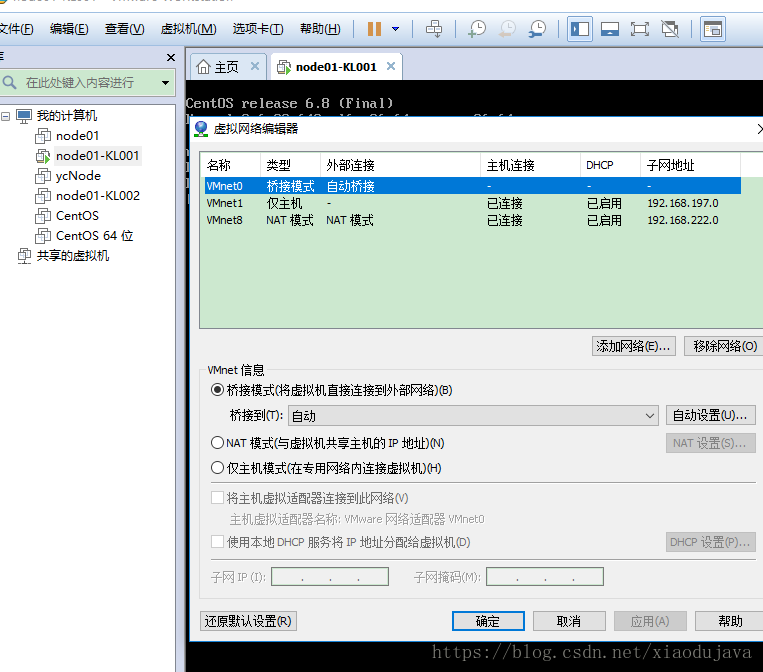Open the 桥接到 dropdown set to 自动

(473, 416)
